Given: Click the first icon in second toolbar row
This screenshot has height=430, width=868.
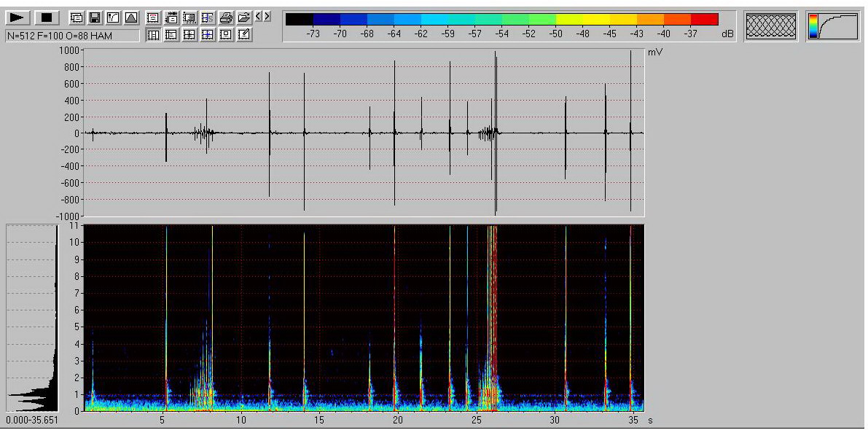Looking at the screenshot, I should click(x=153, y=34).
